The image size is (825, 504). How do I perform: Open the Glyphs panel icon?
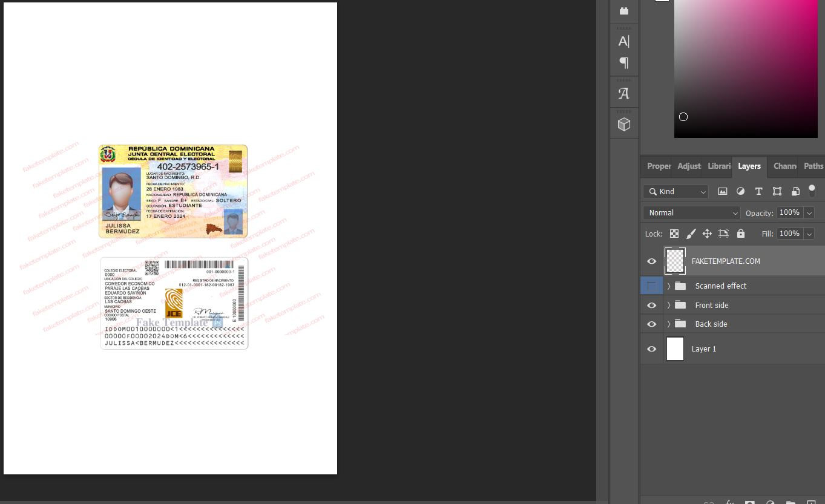pos(623,94)
